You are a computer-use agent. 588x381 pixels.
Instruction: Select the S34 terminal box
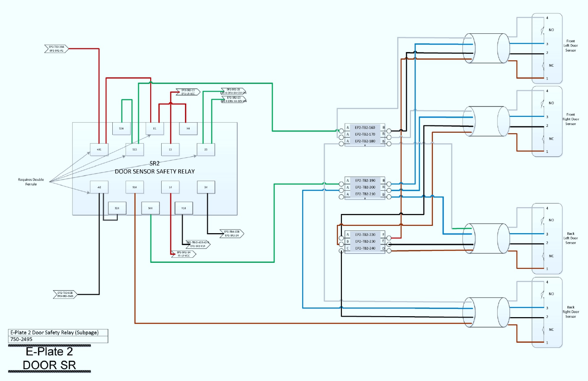(x=121, y=129)
